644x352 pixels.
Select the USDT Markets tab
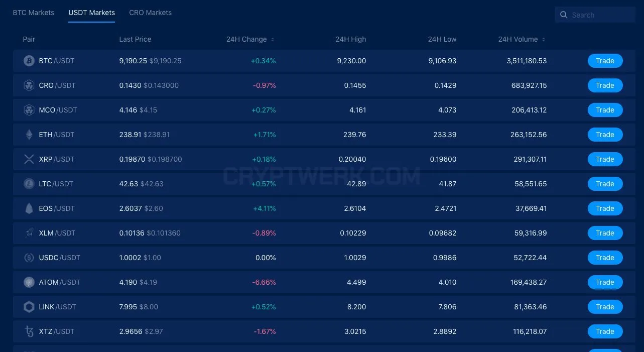[92, 13]
